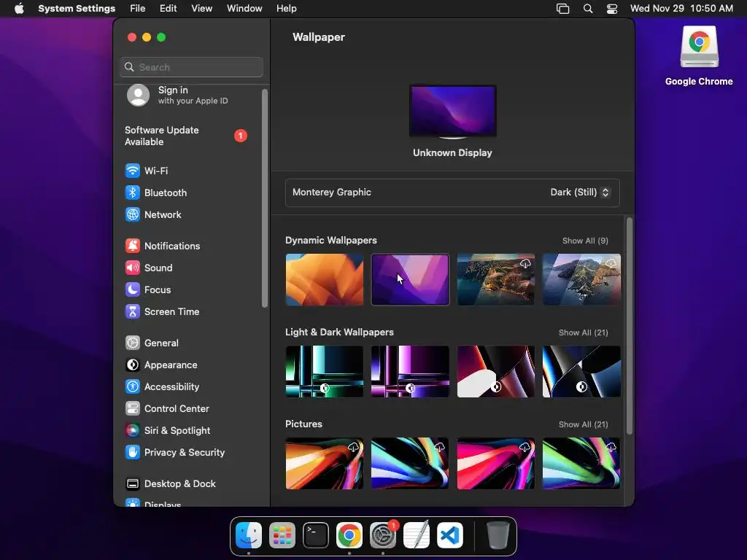Click System Settings icon in Dock
Viewport: 747px width, 560px height.
pyautogui.click(x=383, y=534)
